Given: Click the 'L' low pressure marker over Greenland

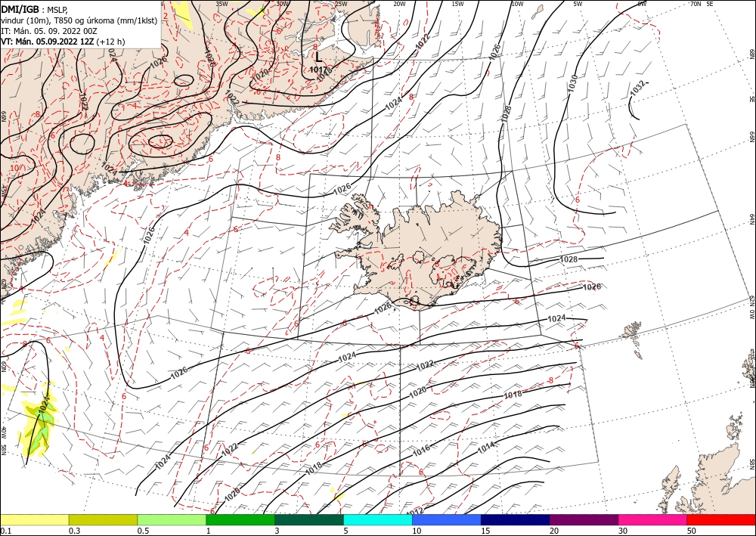Looking at the screenshot, I should click(x=319, y=58).
